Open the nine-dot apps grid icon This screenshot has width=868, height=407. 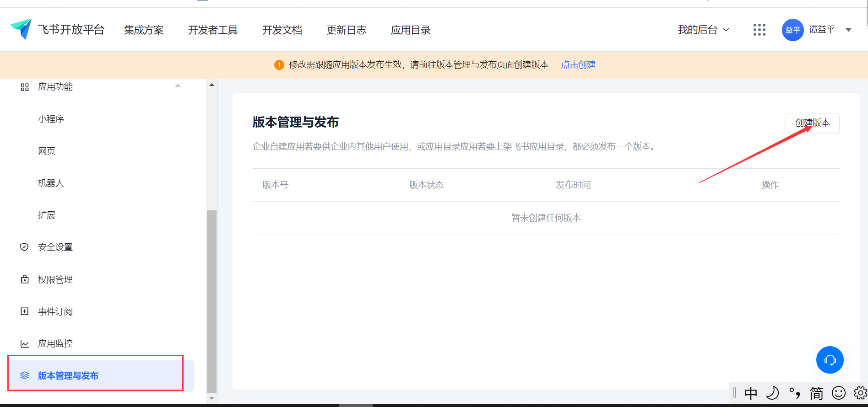[x=759, y=30]
